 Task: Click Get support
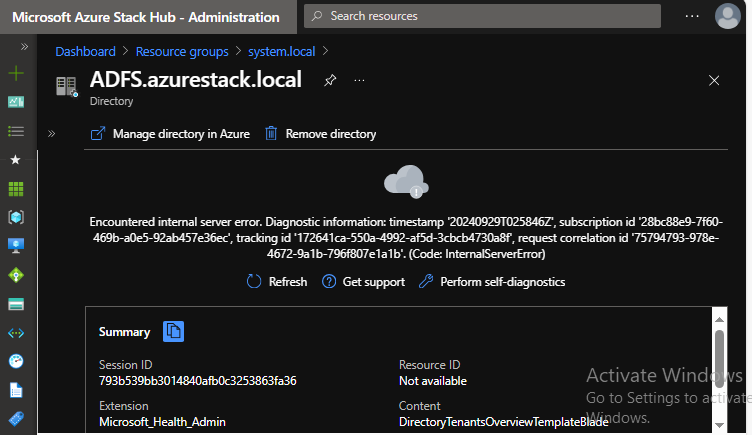coord(363,282)
